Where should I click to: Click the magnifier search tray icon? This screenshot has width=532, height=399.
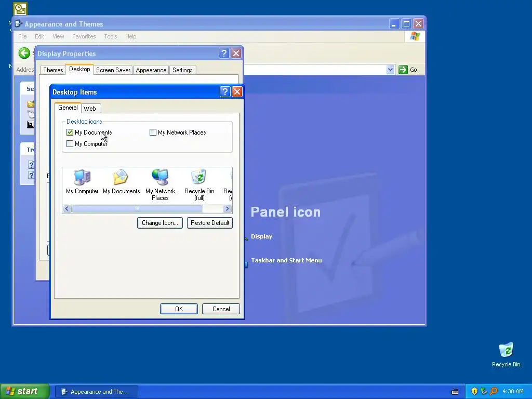click(494, 392)
